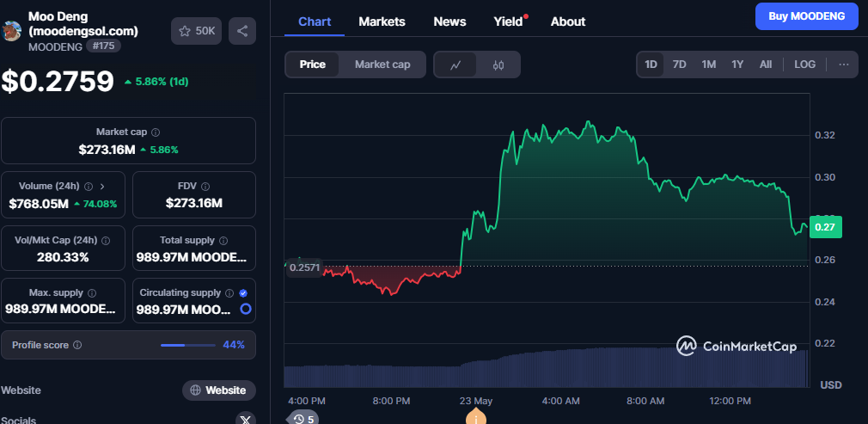Viewport: 868px width, 424px height.
Task: Click the Market cap info icon
Action: click(156, 132)
